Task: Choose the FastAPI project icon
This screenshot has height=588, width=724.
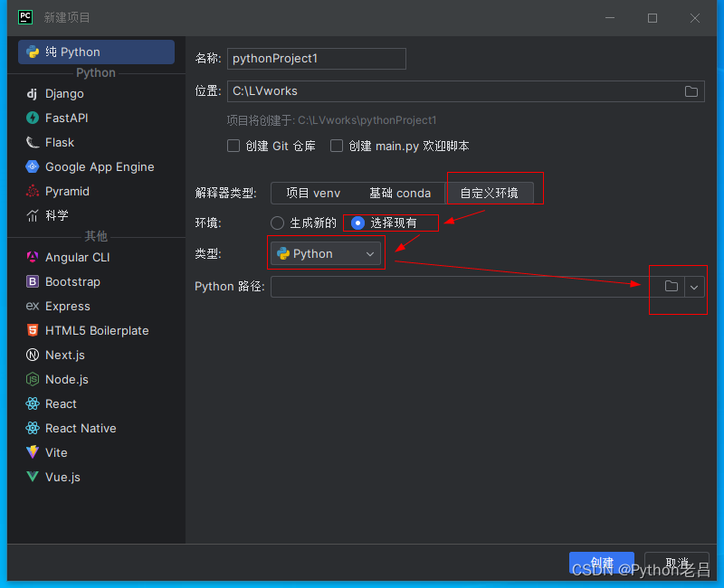Action: coord(33,119)
